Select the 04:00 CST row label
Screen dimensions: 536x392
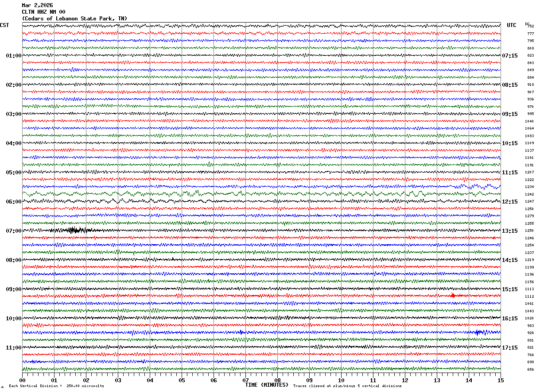tap(13, 143)
